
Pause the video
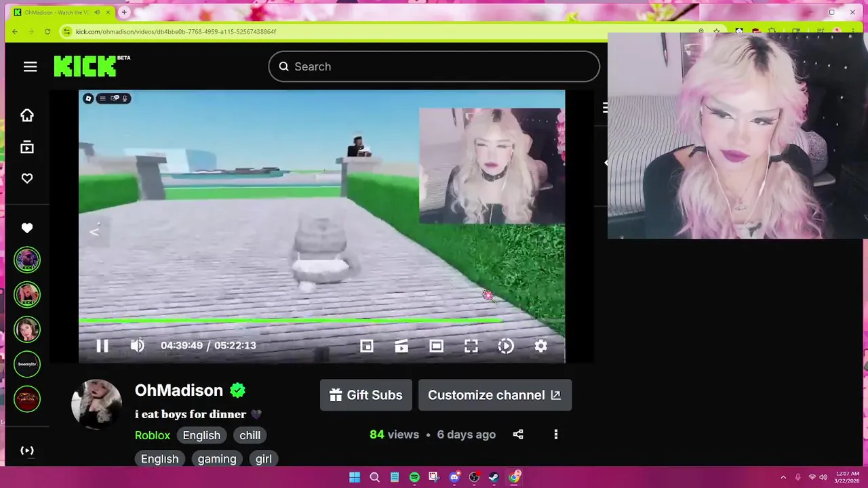point(102,346)
